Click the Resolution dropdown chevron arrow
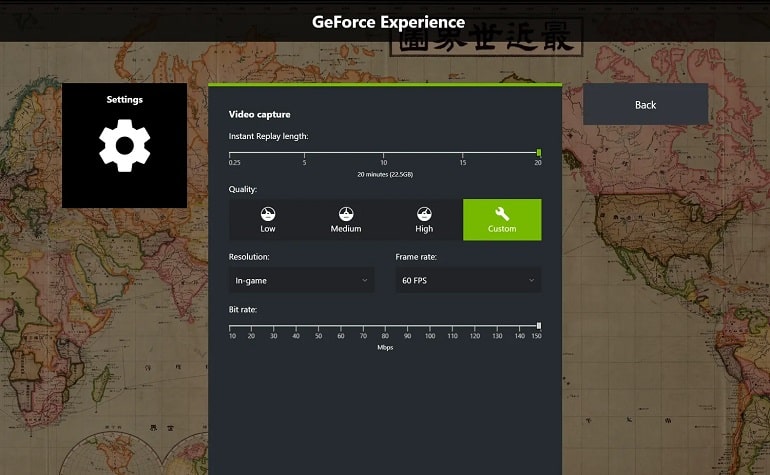The height and width of the screenshot is (475, 770). coord(364,280)
